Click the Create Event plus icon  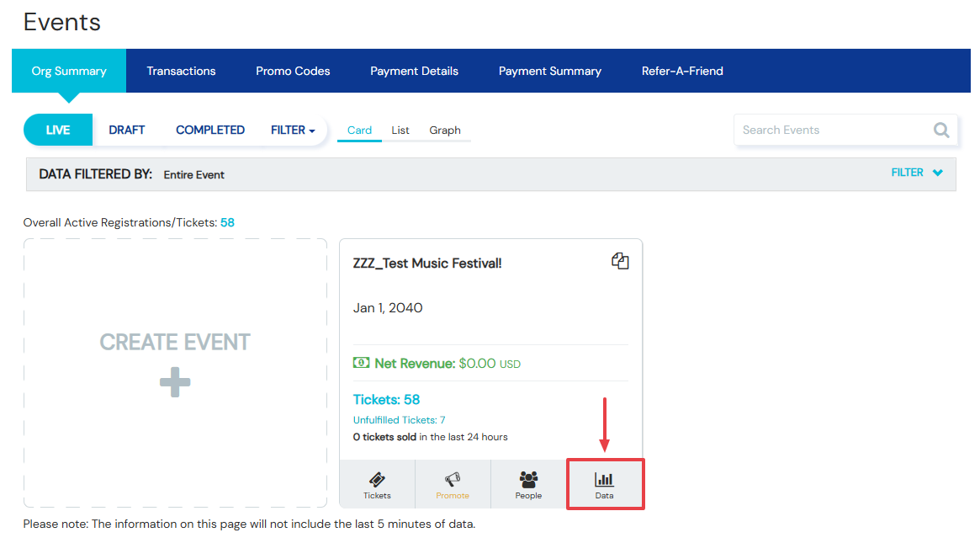click(x=175, y=382)
